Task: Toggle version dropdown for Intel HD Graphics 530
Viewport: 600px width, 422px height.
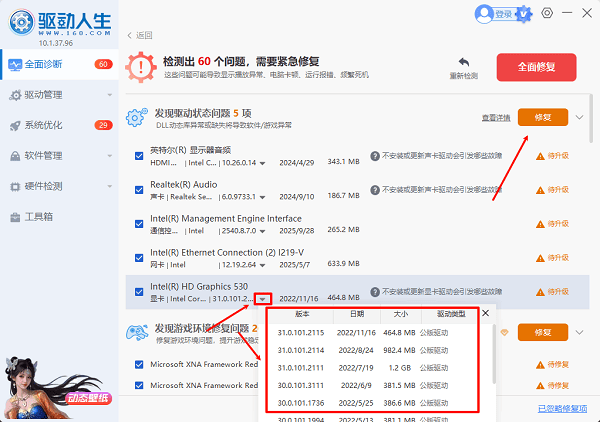Action: tap(262, 299)
